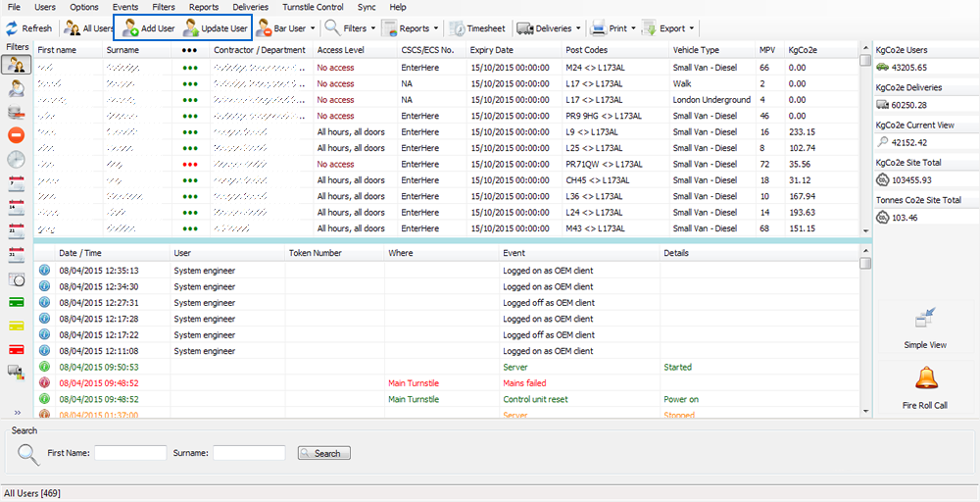Expand the Bar User dropdown arrow
The height and width of the screenshot is (502, 980).
pyautogui.click(x=313, y=28)
